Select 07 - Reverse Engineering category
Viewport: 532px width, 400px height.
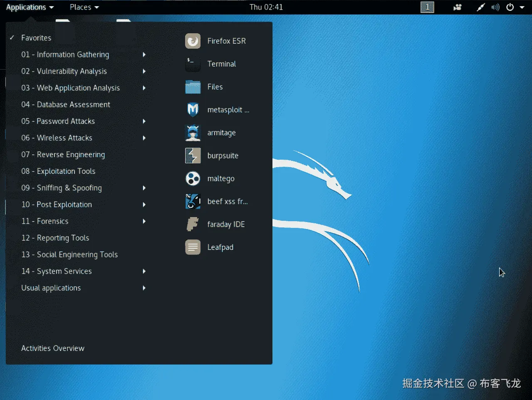(63, 155)
